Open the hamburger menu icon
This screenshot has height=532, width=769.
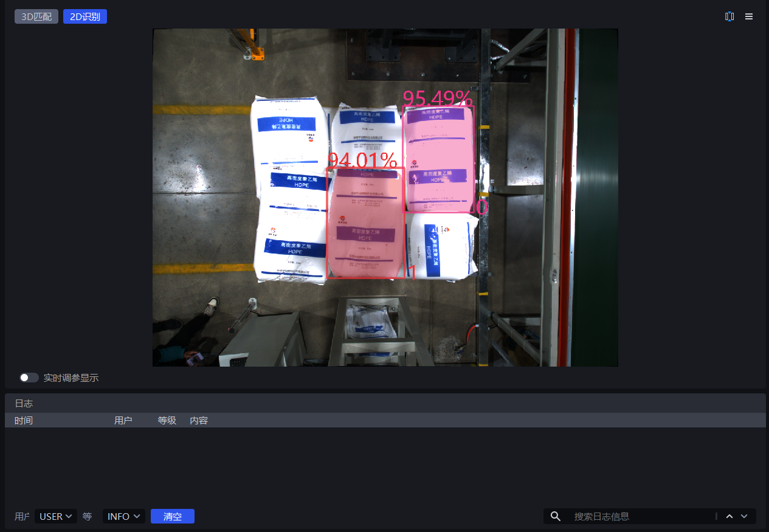click(749, 16)
